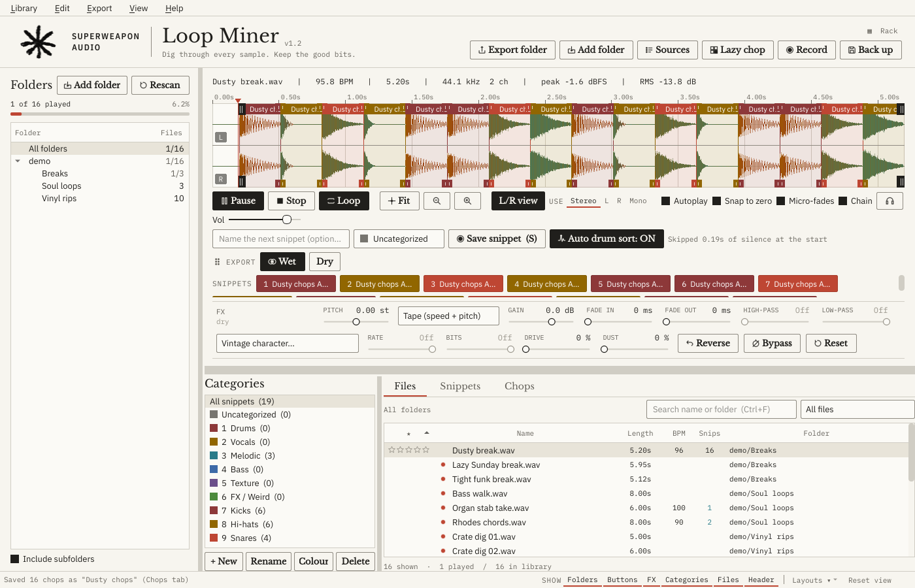Viewport: 915px width, 588px height.
Task: Rate Dusty break.wav with the first star
Action: [392, 450]
